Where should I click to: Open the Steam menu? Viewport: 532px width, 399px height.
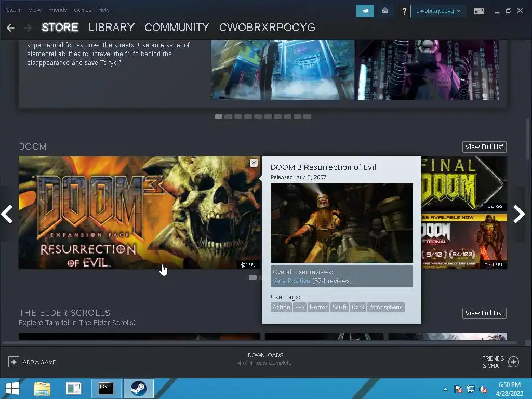tap(14, 10)
